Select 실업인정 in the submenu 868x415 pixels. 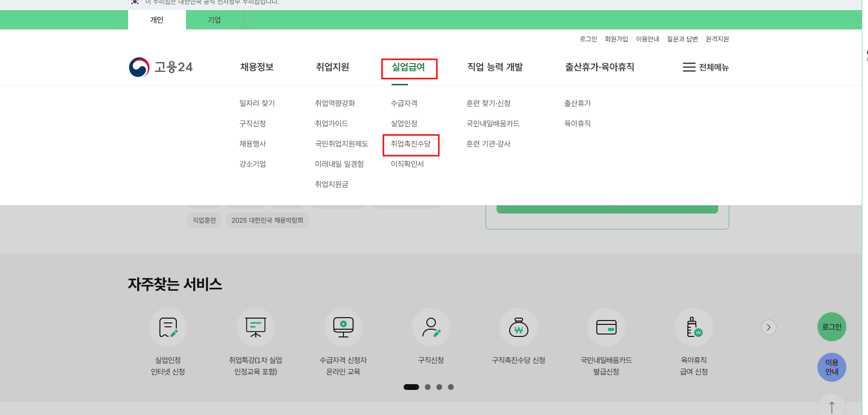point(404,123)
